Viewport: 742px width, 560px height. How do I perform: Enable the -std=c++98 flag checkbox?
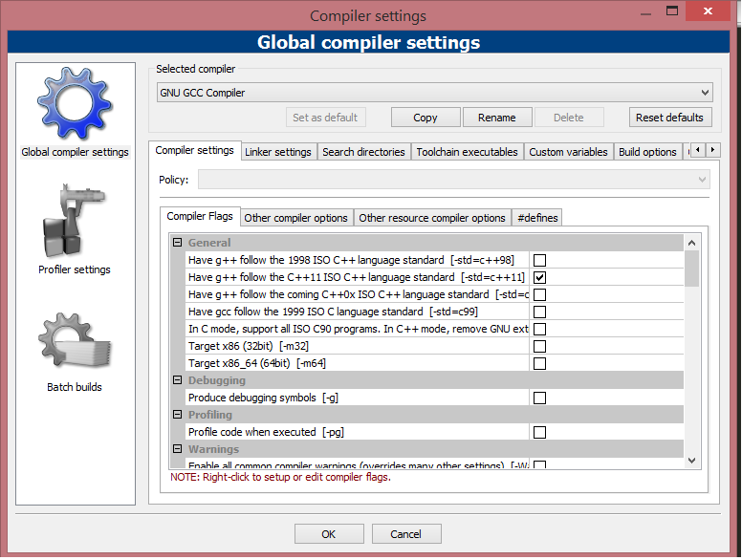pos(539,260)
